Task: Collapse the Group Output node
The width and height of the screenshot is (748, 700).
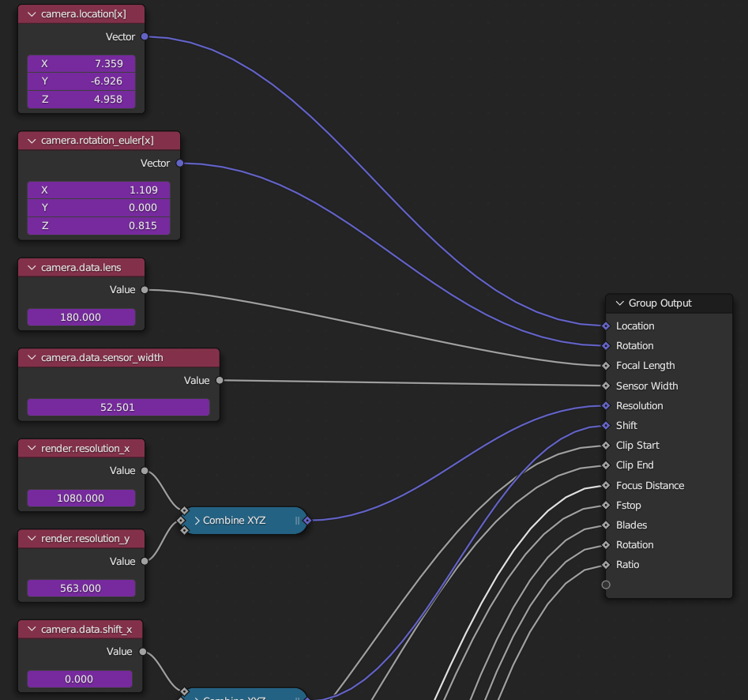Action: click(x=620, y=303)
